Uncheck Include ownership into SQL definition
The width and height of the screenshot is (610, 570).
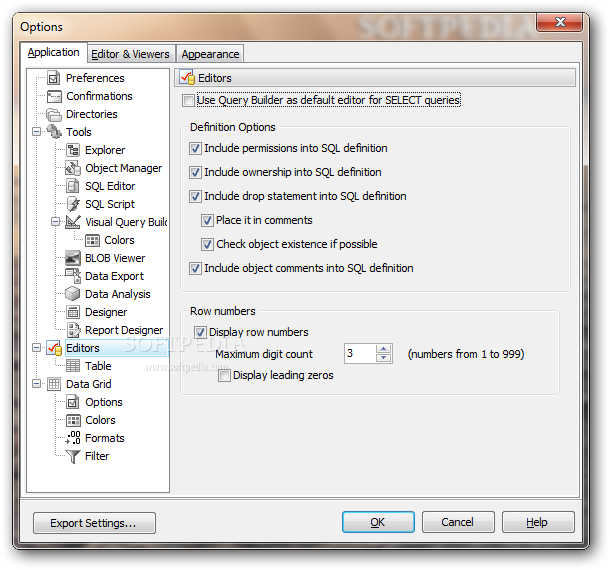pyautogui.click(x=195, y=172)
